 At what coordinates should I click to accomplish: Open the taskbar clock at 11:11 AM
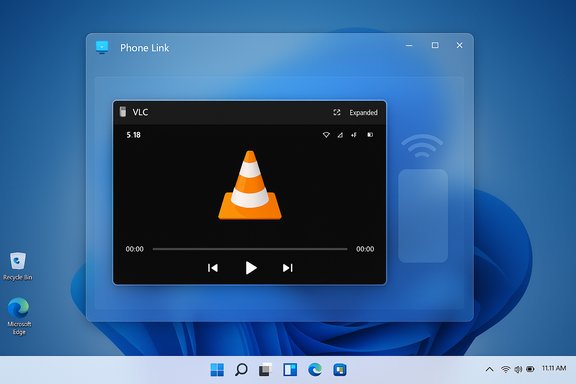coord(554,368)
